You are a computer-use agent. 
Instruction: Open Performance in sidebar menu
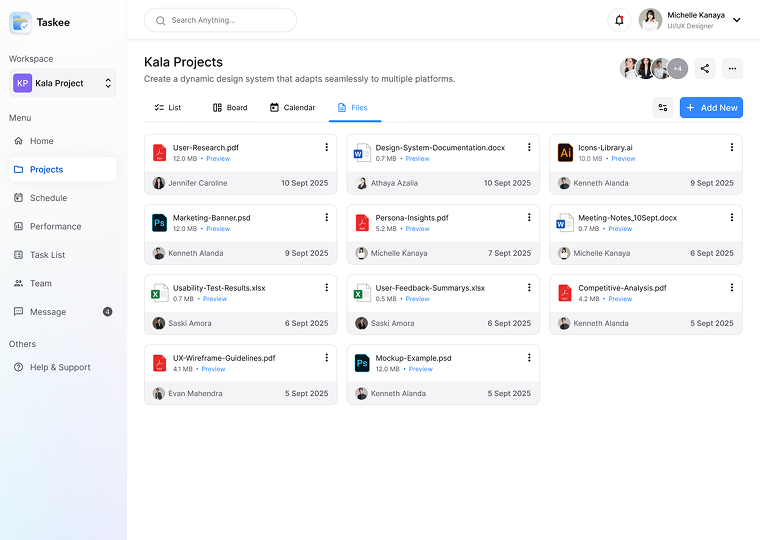pyautogui.click(x=63, y=226)
